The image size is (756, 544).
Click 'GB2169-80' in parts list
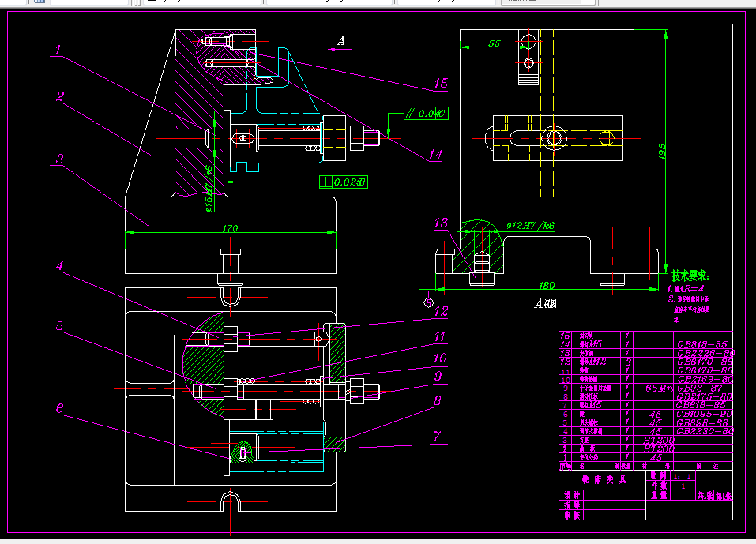point(705,379)
